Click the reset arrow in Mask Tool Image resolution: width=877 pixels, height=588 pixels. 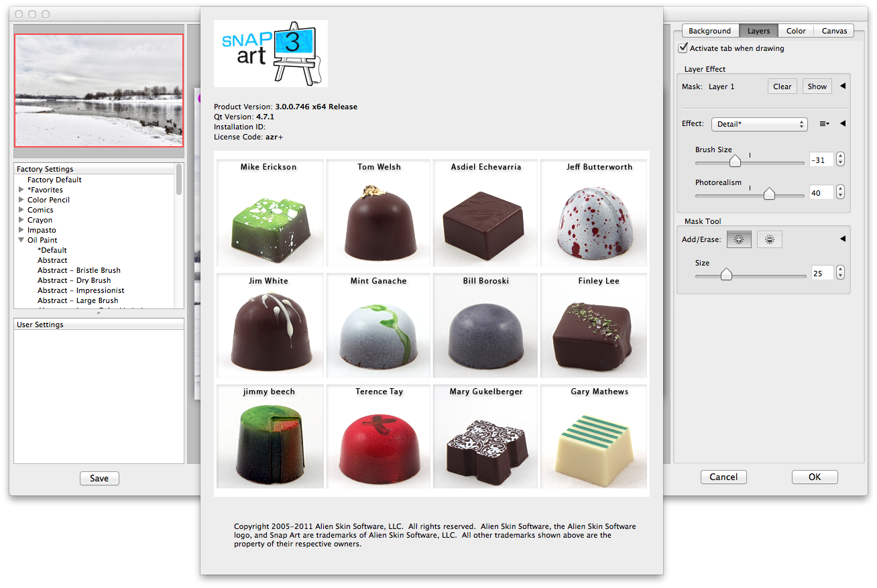[843, 239]
